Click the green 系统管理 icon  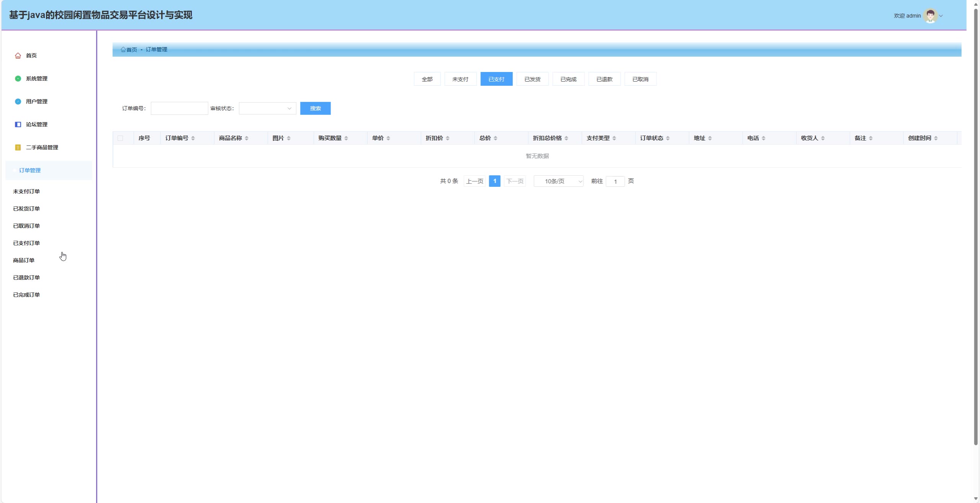click(x=18, y=78)
